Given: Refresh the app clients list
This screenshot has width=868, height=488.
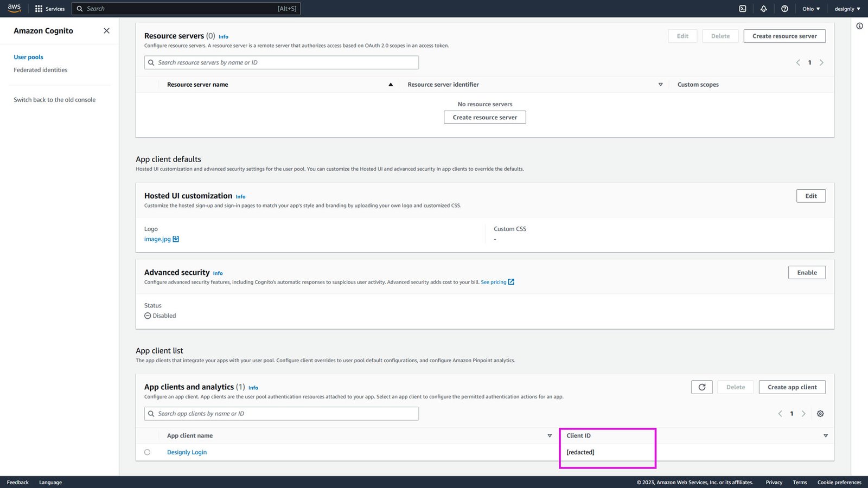Looking at the screenshot, I should 701,387.
